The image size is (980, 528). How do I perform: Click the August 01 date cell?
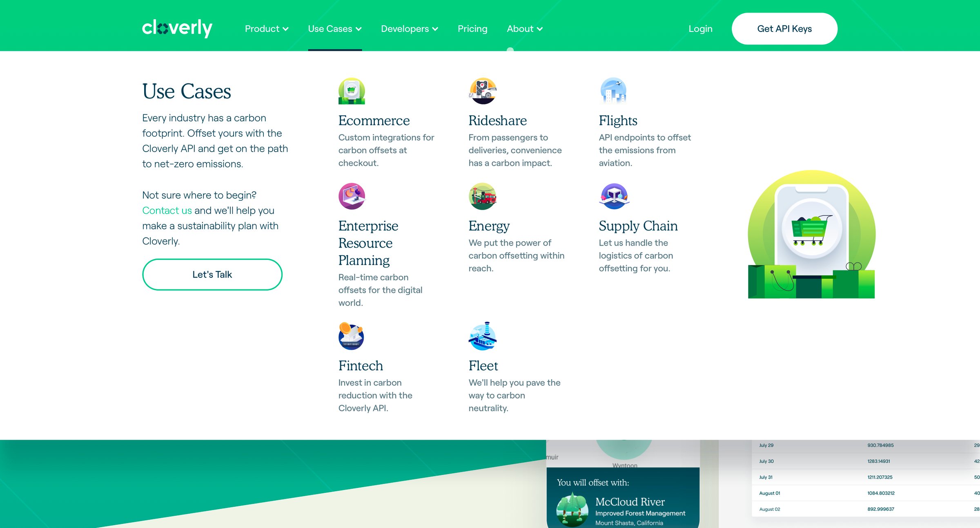coord(769,493)
